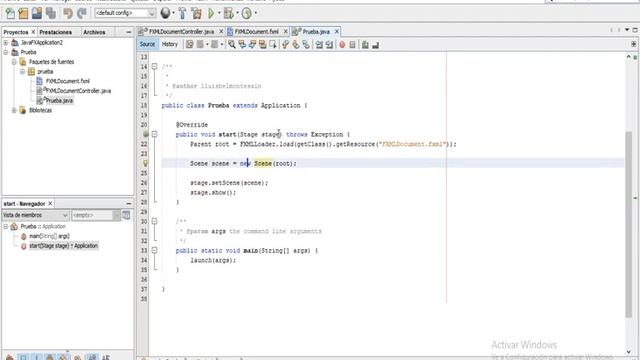Image resolution: width=640 pixels, height=360 pixels.
Task: Click the Clean and Build icon
Action: coord(197,13)
